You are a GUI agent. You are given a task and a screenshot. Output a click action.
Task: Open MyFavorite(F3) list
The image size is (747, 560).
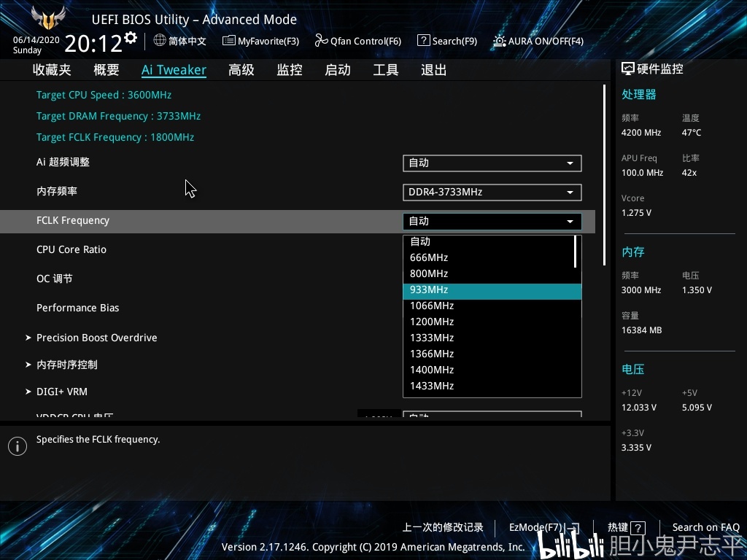261,41
